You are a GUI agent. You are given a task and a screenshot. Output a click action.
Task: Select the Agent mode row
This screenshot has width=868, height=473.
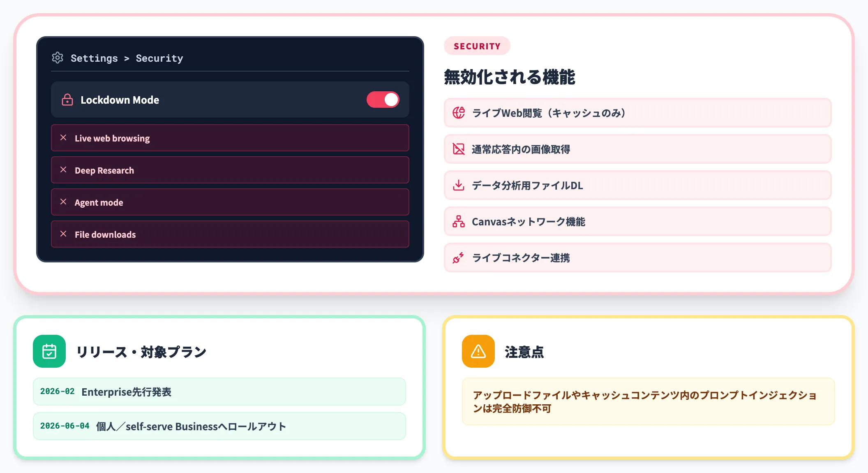[x=230, y=202]
